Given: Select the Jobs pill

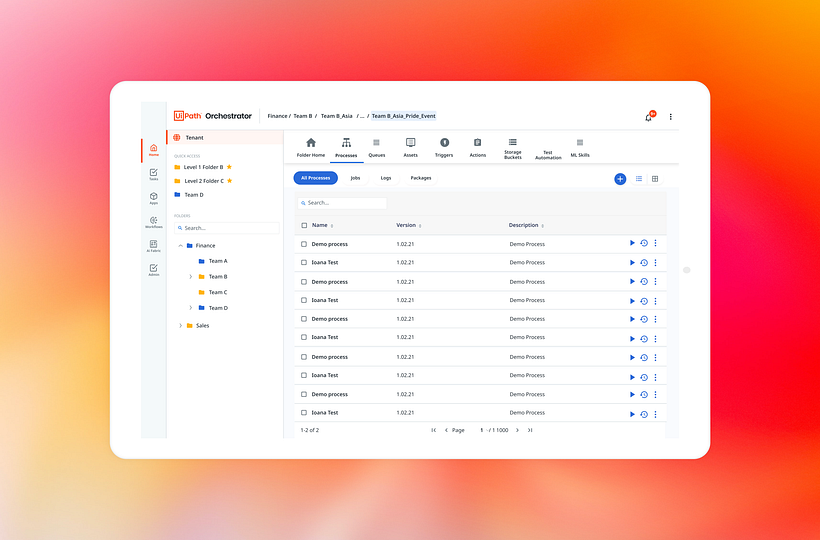Looking at the screenshot, I should click(355, 178).
